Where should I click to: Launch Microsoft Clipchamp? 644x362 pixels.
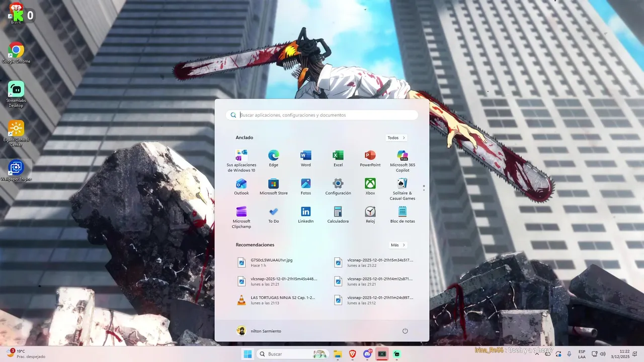pos(242,217)
